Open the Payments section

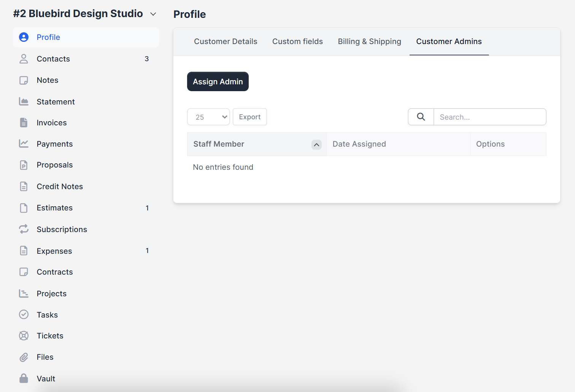tap(86, 144)
